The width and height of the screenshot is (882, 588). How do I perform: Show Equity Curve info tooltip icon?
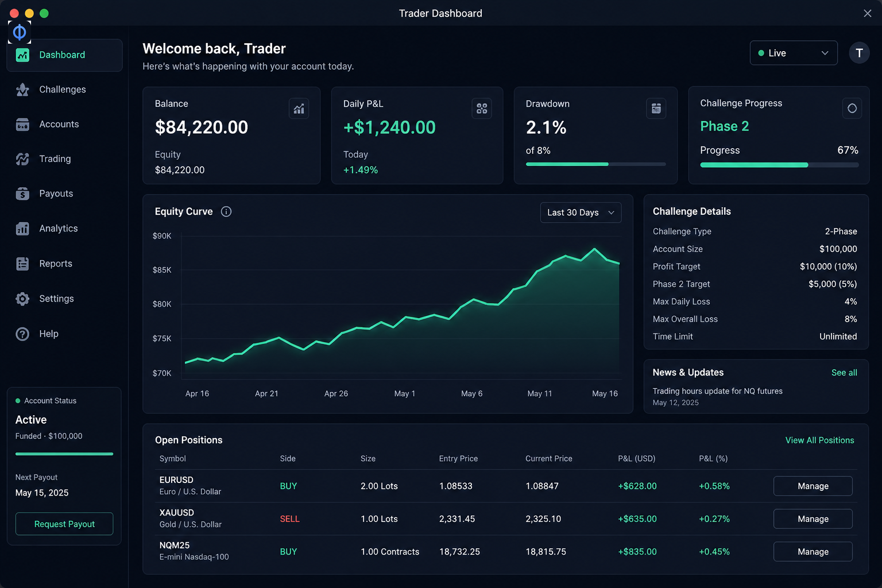[226, 211]
